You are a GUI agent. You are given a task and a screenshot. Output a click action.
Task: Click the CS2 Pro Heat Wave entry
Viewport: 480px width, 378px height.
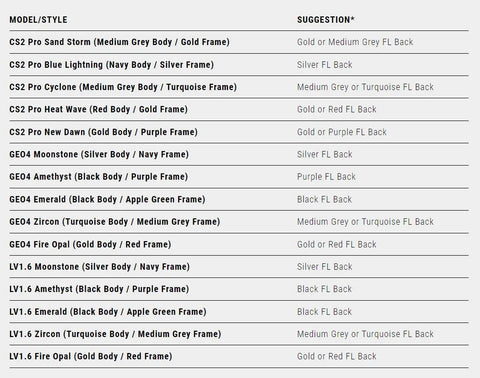[98, 109]
